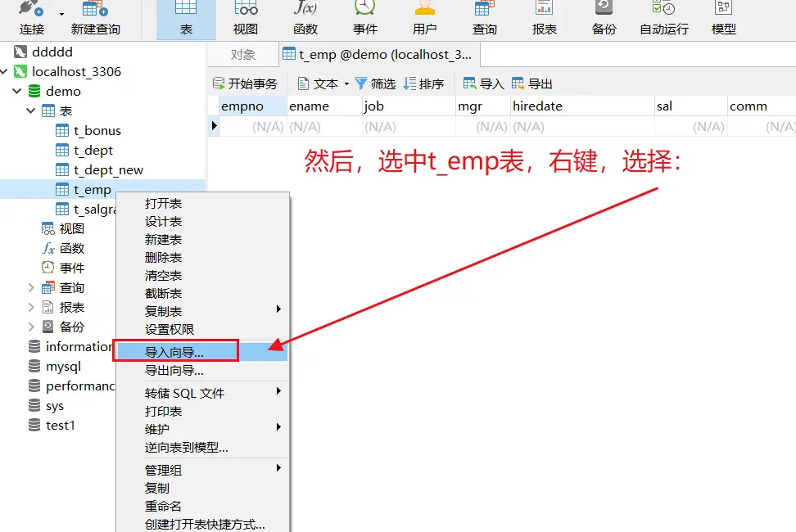Open the 备份 backup toolbar icon
796x532 pixels.
click(x=604, y=18)
